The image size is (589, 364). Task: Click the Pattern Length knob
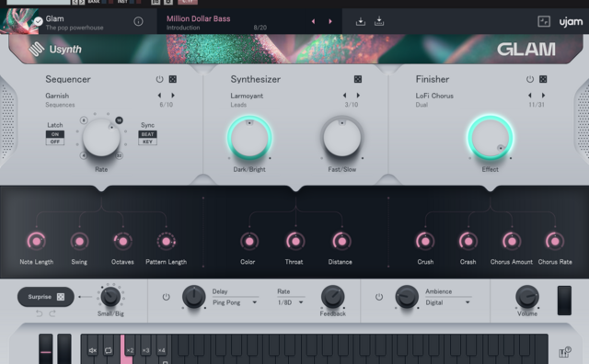click(x=167, y=242)
